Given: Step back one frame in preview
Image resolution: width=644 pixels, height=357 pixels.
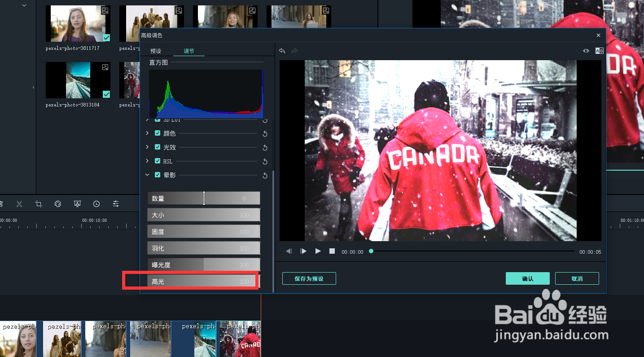Looking at the screenshot, I should click(289, 251).
